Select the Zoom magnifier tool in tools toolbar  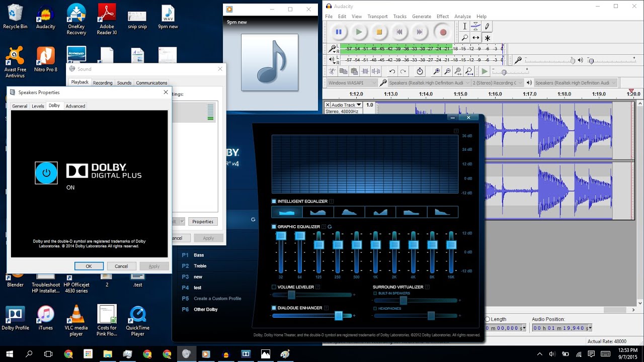click(x=464, y=38)
